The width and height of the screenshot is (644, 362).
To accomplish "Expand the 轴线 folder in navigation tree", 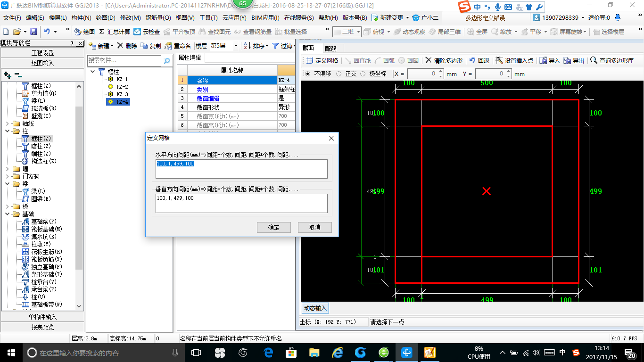I will [8, 123].
